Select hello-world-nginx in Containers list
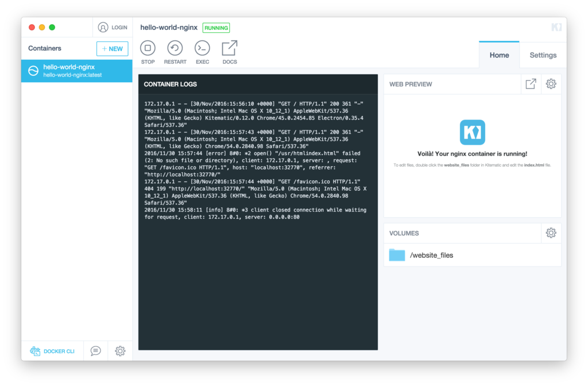The image size is (588, 386). tap(77, 71)
